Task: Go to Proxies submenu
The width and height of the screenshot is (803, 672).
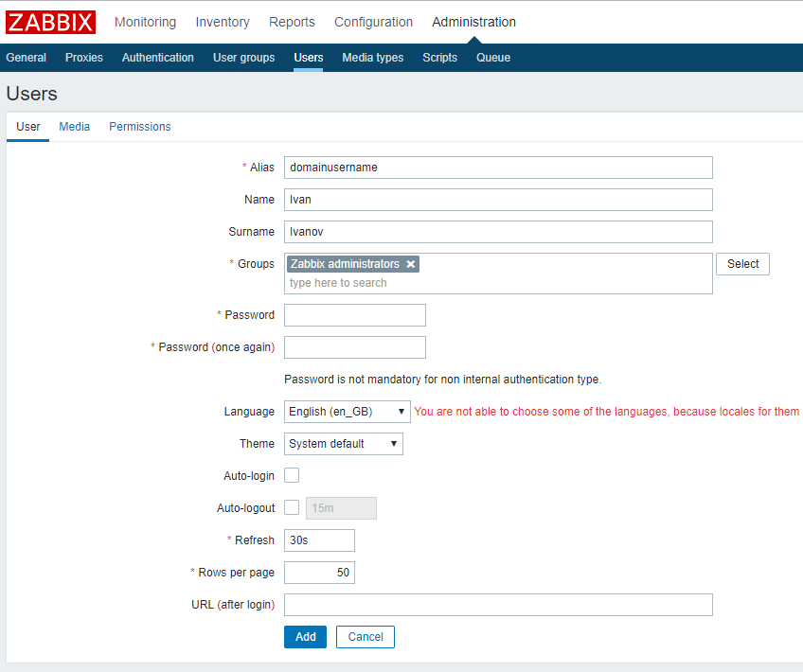Action: (x=84, y=58)
